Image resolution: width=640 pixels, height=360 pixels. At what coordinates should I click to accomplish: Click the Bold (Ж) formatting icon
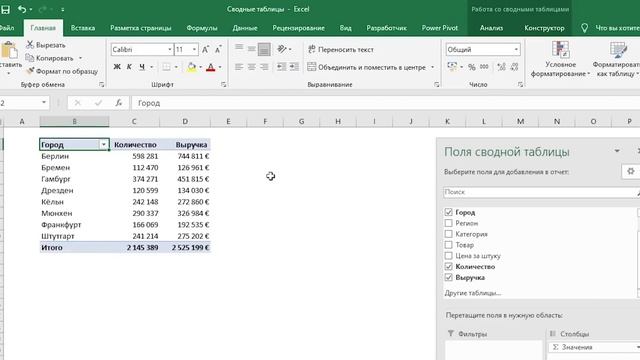point(117,67)
